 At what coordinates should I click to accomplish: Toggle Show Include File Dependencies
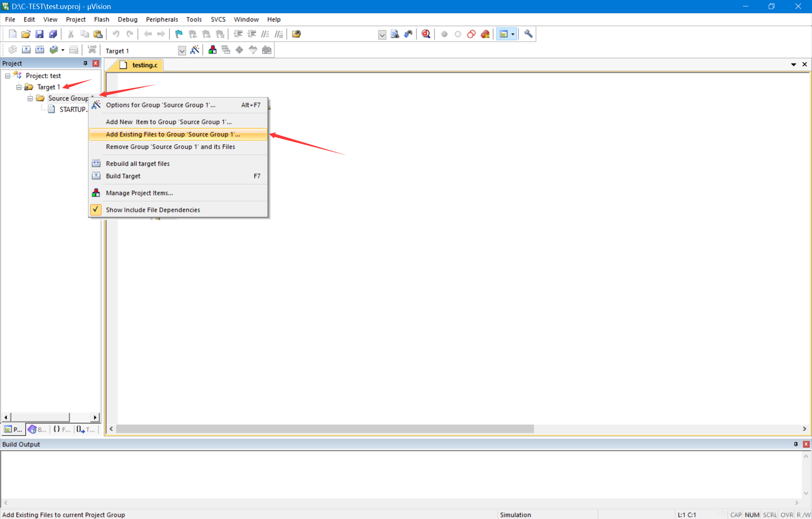click(x=153, y=210)
